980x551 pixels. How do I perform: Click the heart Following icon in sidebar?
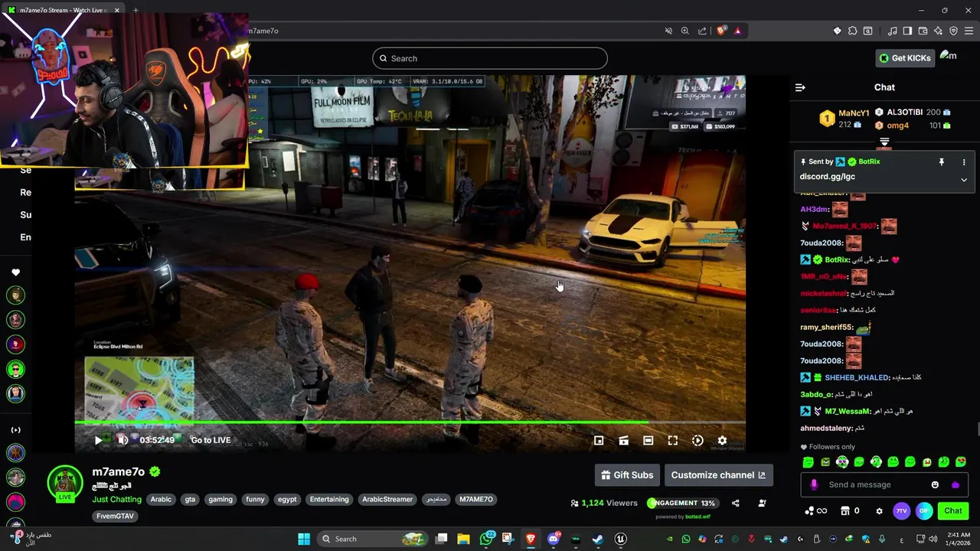tap(15, 272)
